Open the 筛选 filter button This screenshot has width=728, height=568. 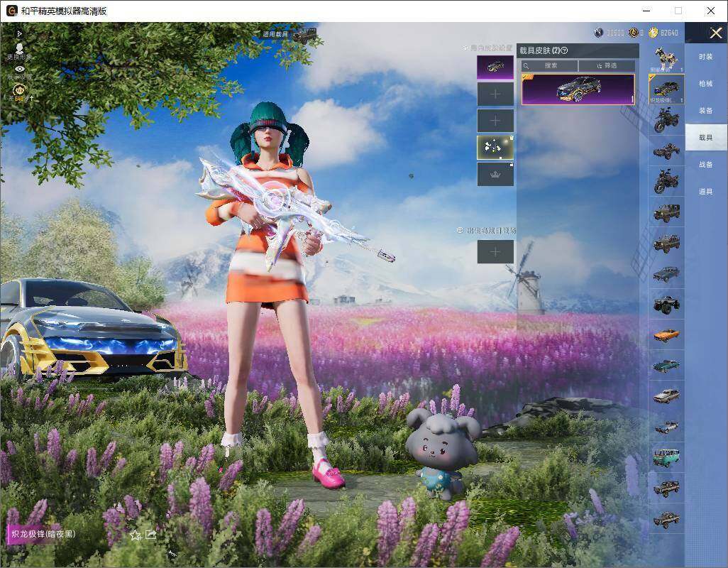pos(607,65)
